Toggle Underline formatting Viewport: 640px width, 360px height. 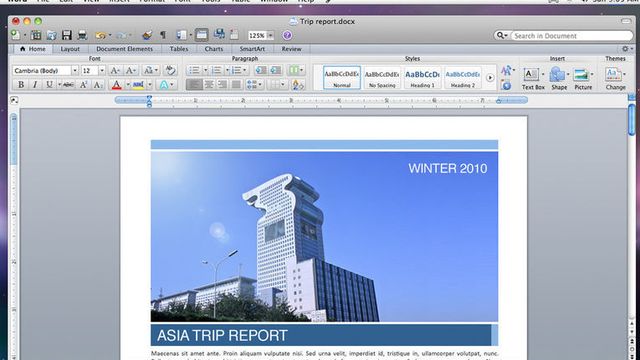click(49, 84)
